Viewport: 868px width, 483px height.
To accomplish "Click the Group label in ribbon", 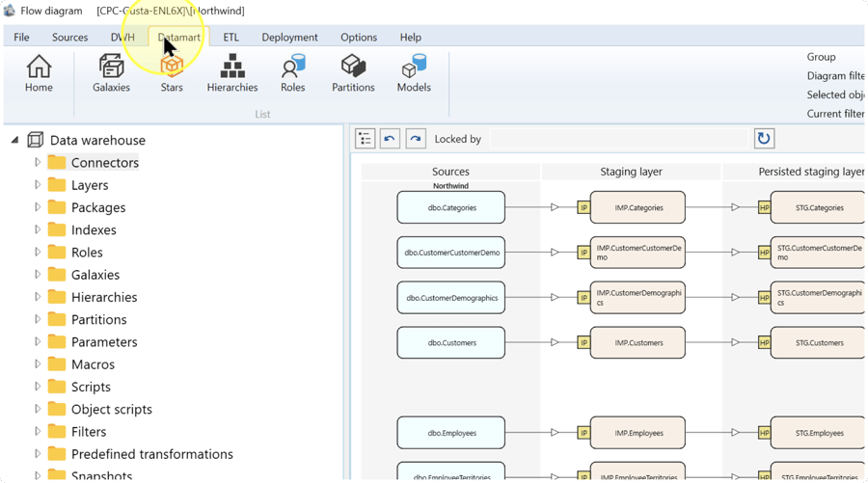I will pos(821,57).
